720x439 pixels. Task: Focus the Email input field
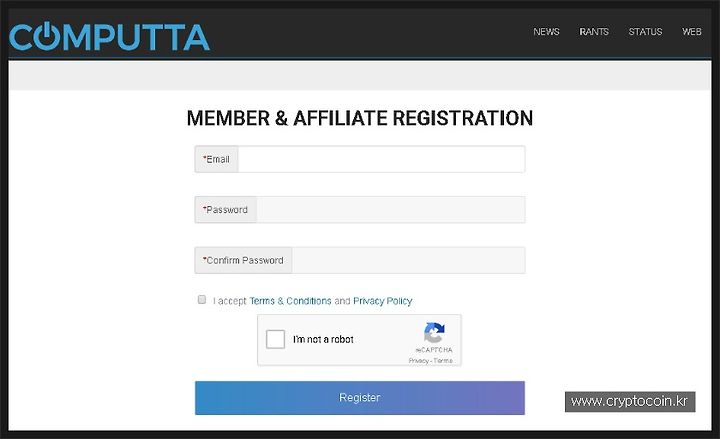coord(381,159)
